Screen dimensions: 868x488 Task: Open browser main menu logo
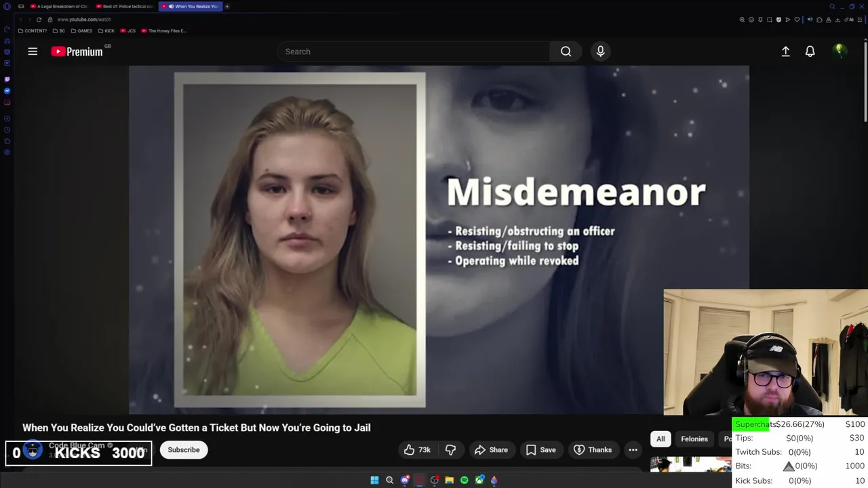(x=7, y=6)
